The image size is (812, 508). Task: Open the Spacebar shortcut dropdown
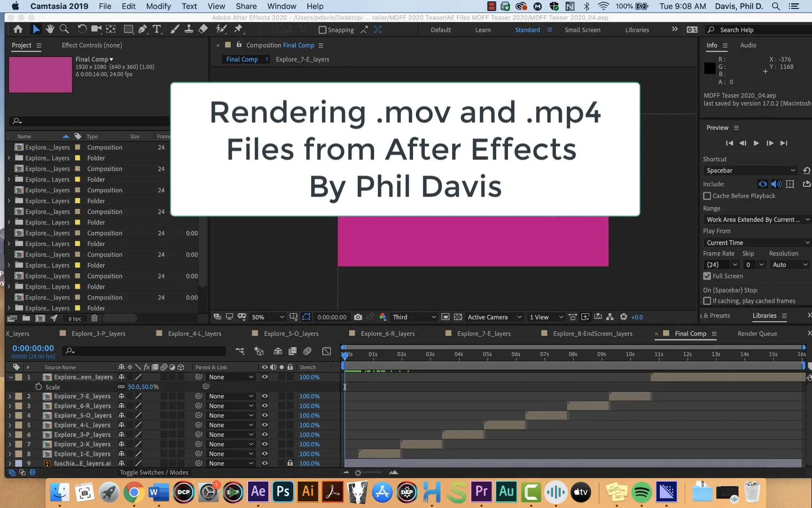[750, 170]
